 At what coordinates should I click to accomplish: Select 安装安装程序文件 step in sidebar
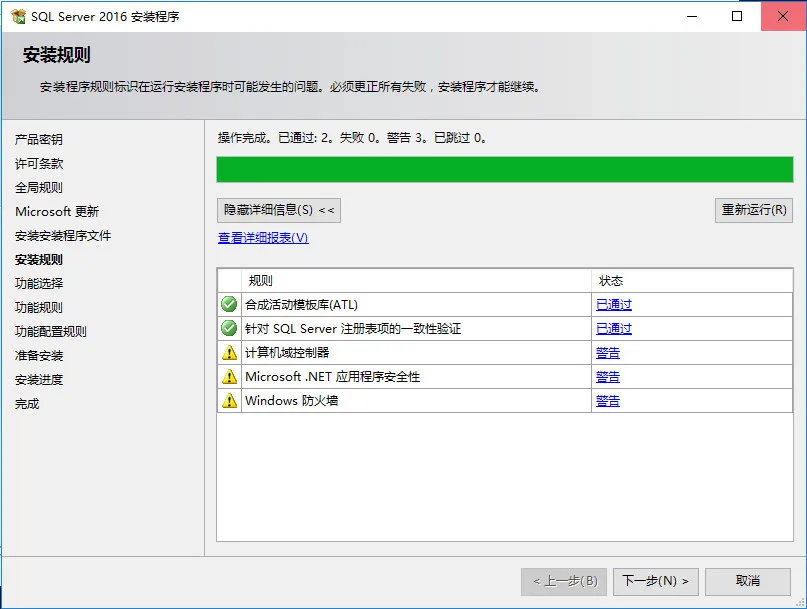point(63,236)
